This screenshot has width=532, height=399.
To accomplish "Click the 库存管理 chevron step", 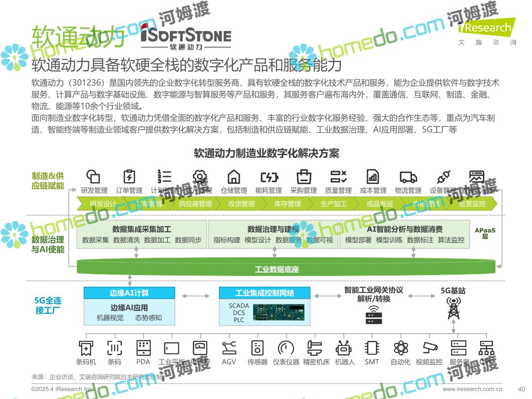I will tap(288, 204).
